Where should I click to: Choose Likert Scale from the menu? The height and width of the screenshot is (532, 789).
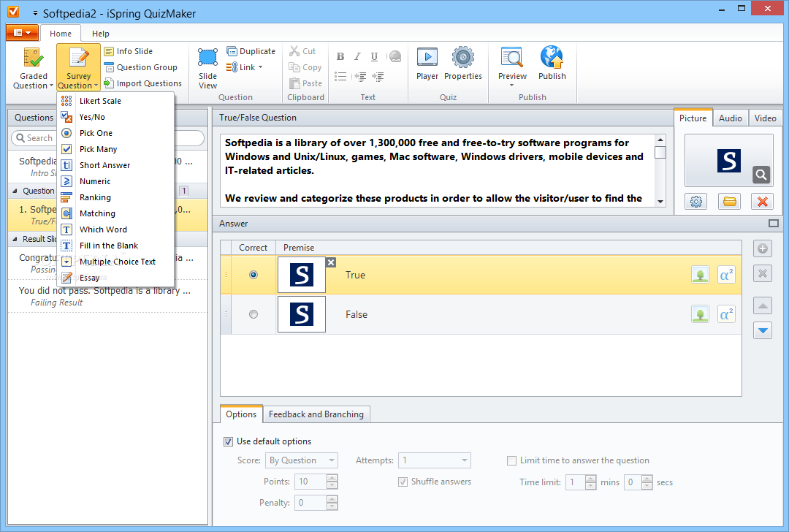tap(116, 101)
